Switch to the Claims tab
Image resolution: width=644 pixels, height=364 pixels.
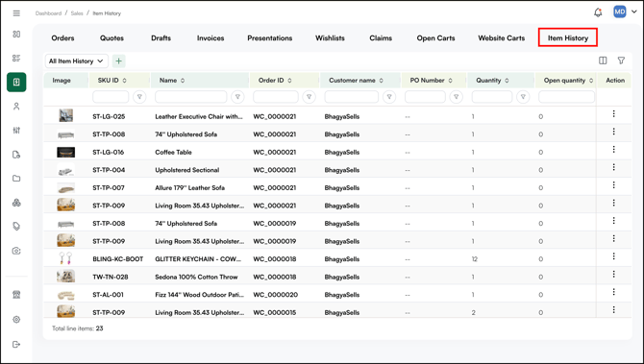point(381,38)
